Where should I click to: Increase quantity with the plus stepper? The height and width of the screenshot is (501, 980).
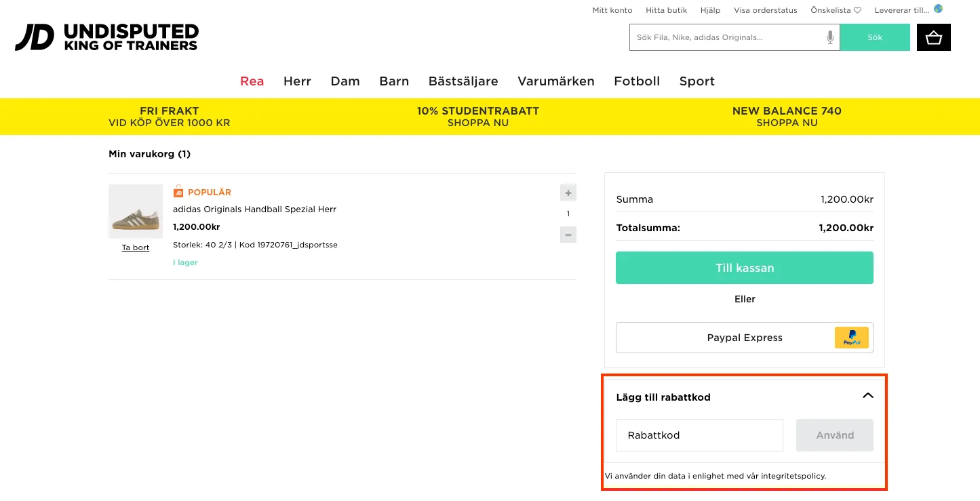(x=568, y=193)
